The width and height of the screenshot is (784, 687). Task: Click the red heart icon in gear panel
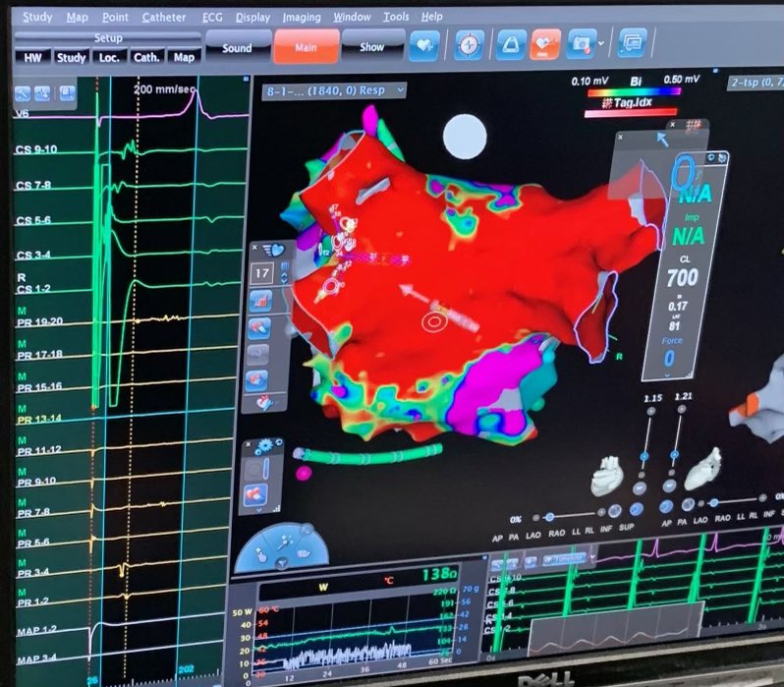[255, 495]
